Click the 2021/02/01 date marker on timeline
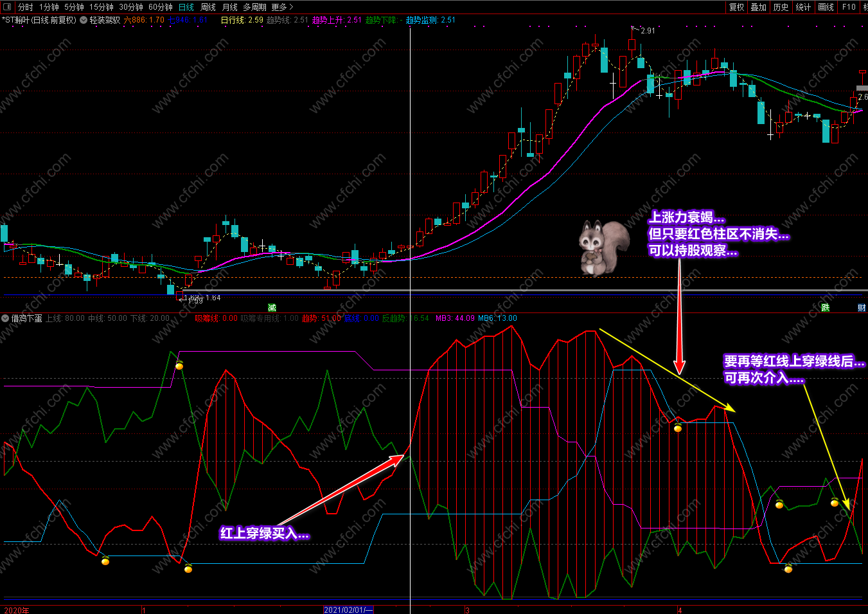868x614 pixels. click(x=348, y=609)
